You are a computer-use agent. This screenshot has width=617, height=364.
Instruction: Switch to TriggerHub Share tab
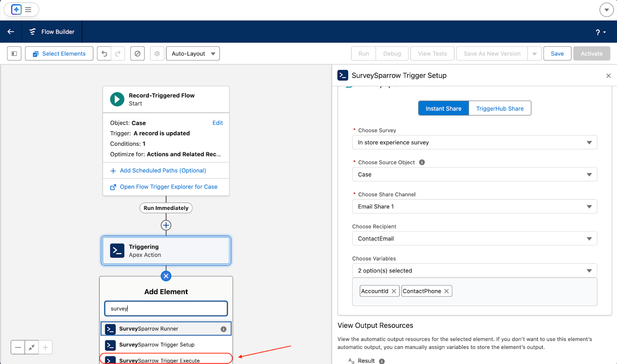[x=499, y=109]
